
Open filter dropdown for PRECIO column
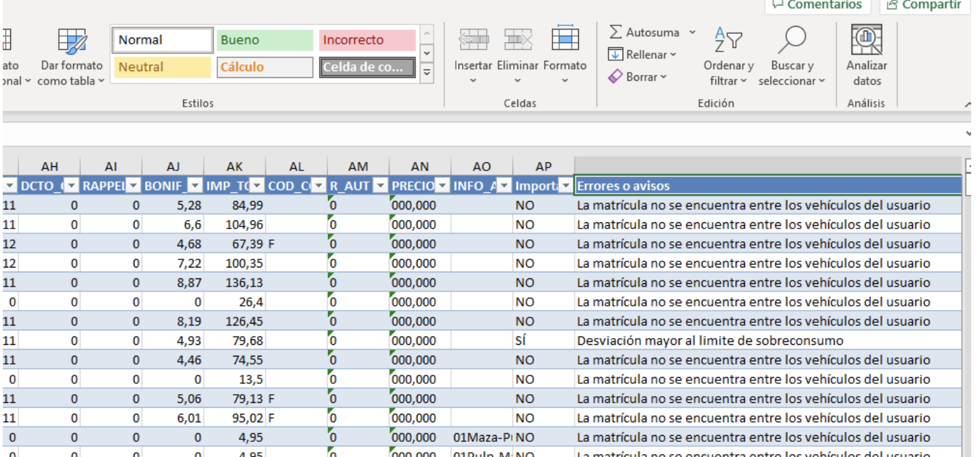point(442,185)
